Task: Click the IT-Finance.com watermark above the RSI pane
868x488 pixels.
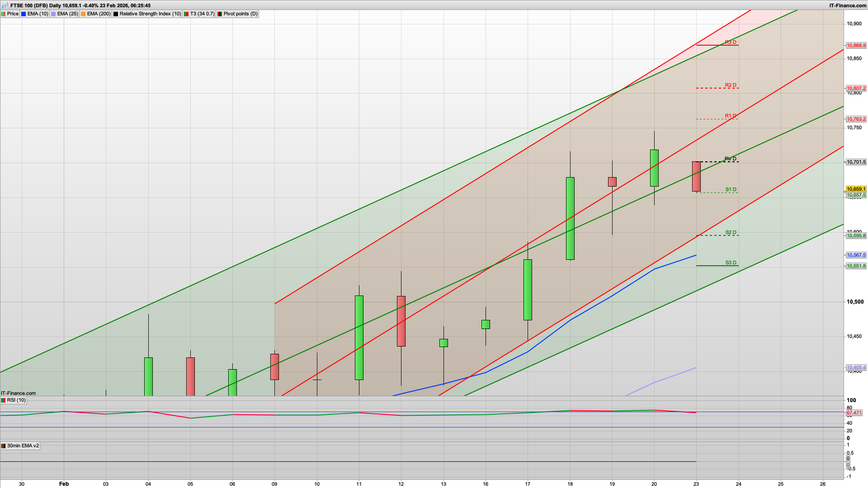Action: pyautogui.click(x=17, y=393)
